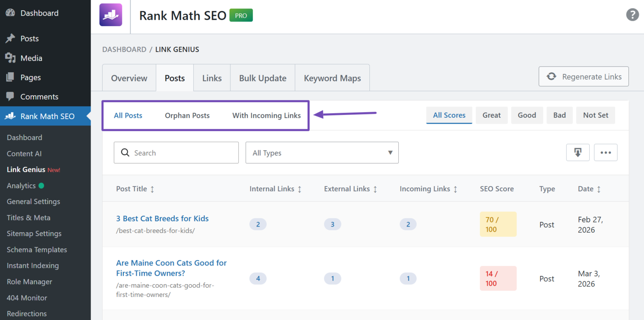Click the green Analytics status dot
The height and width of the screenshot is (320, 644).
[41, 186]
